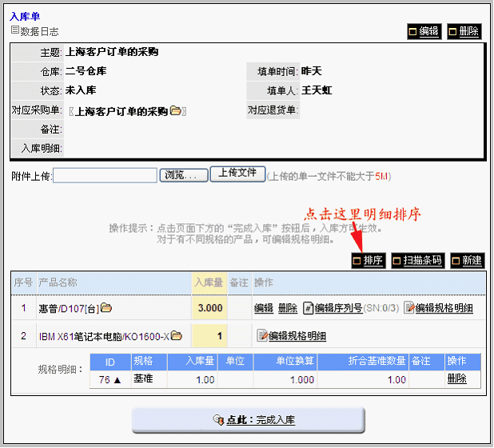Open the 惠普/D107[台] product link
Image resolution: width=494 pixels, height=448 pixels.
[x=69, y=308]
